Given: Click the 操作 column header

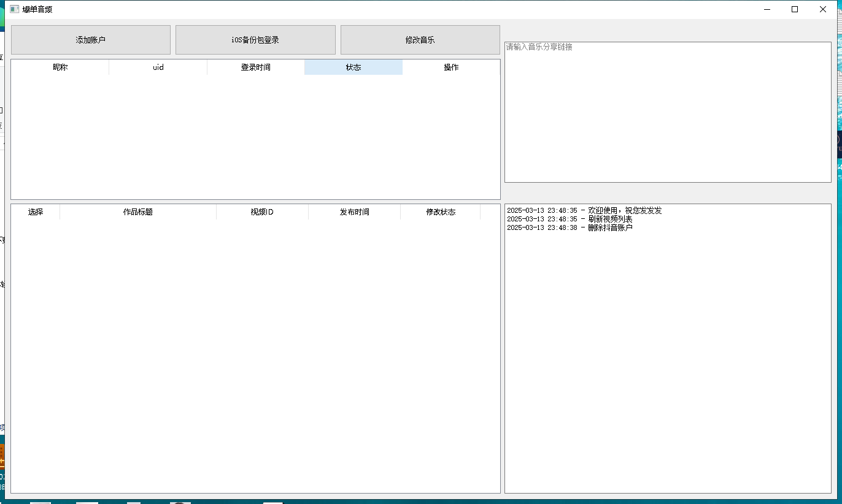Looking at the screenshot, I should tap(451, 67).
